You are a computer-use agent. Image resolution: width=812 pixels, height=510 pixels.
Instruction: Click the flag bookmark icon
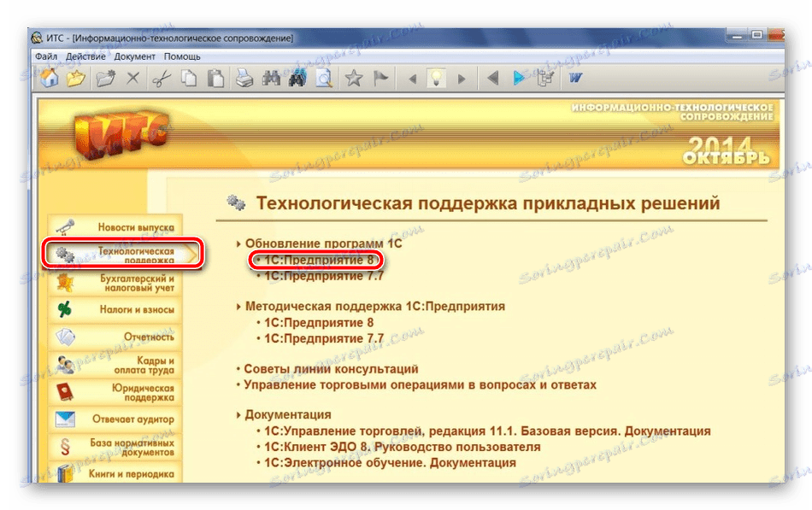(381, 79)
